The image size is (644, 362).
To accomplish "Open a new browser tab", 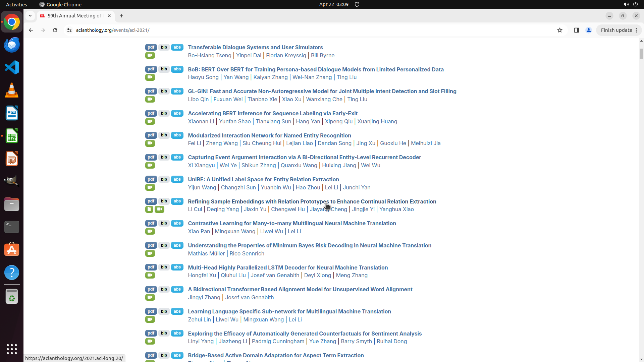I will 121,16.
